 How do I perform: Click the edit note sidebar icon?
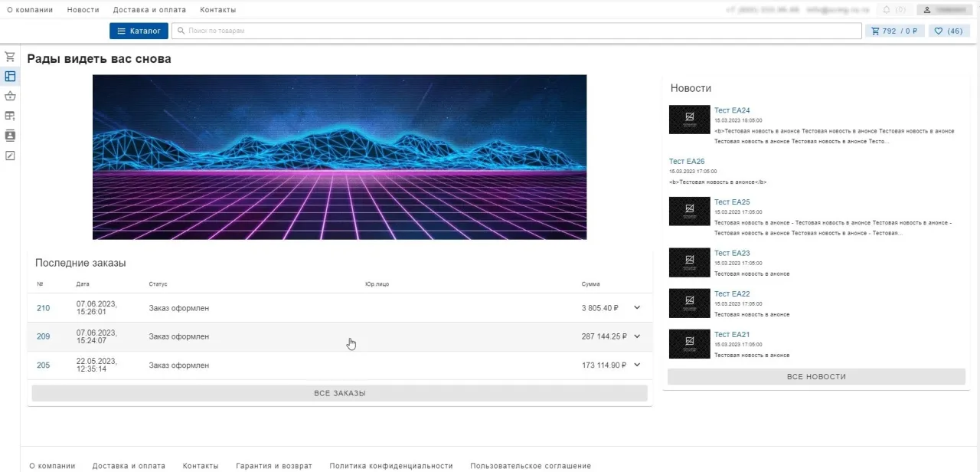pos(10,156)
